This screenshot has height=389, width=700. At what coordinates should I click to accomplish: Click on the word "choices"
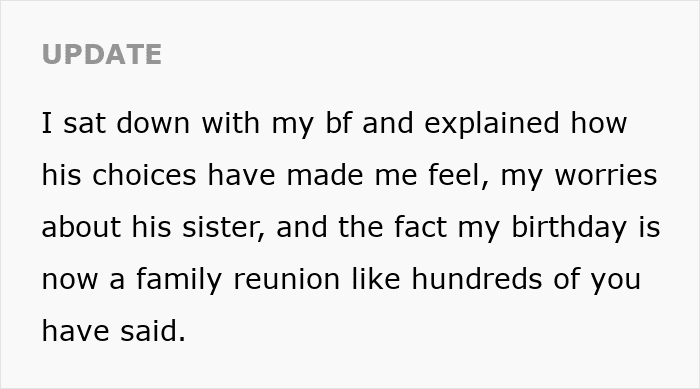pyautogui.click(x=144, y=175)
